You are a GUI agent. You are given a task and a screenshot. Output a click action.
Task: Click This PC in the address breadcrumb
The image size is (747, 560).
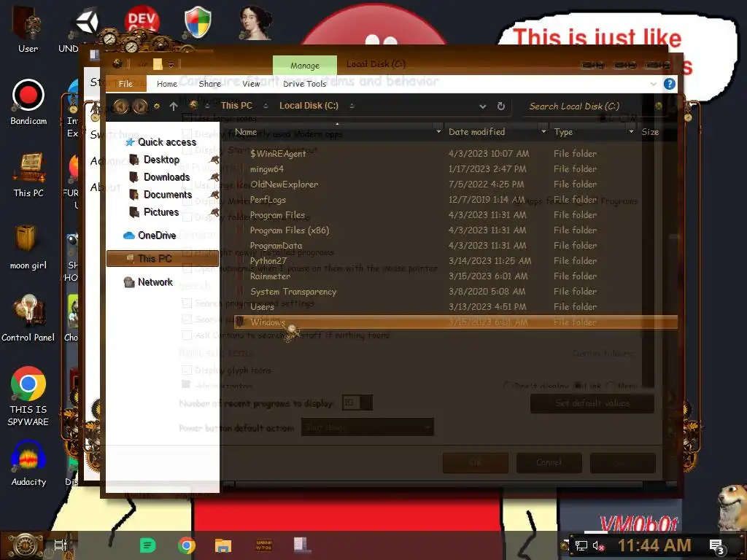pos(236,106)
